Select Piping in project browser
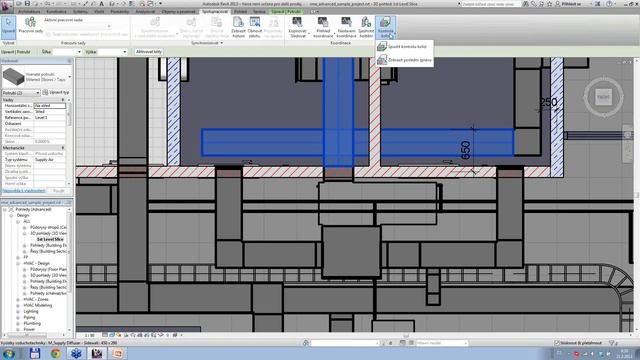This screenshot has height=360, width=640. 29,317
